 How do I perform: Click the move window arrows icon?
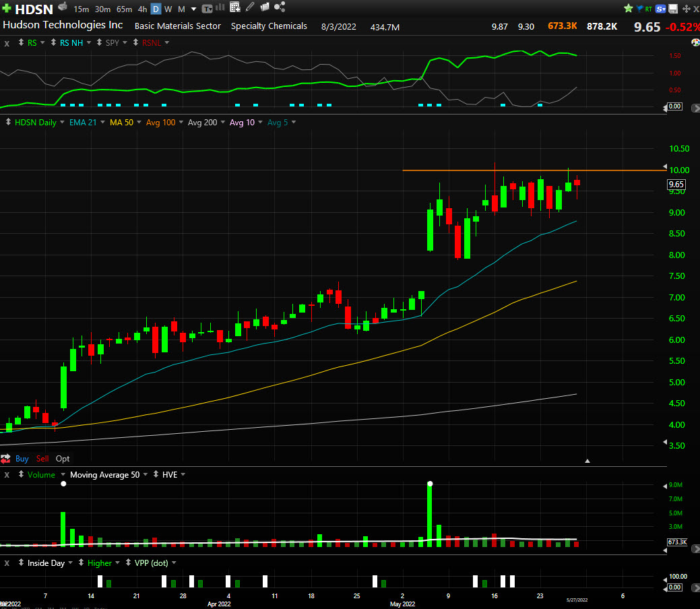coord(686,9)
